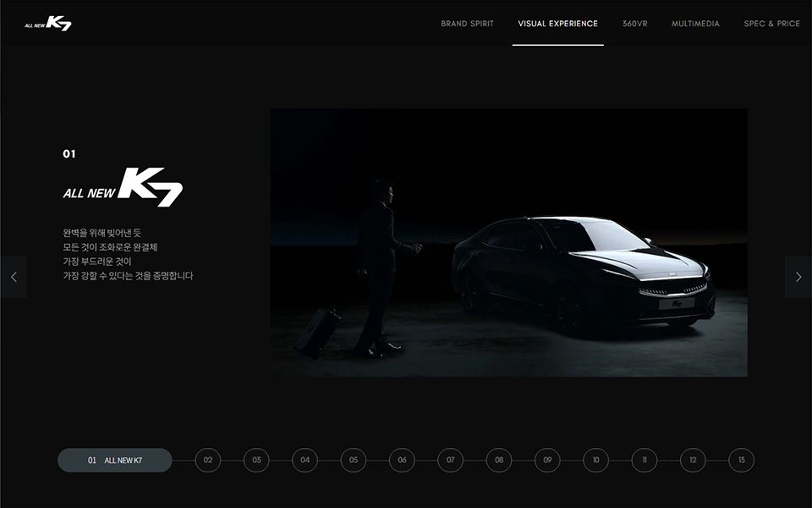
Task: Jump to slide 02 in pagination
Action: 208,461
